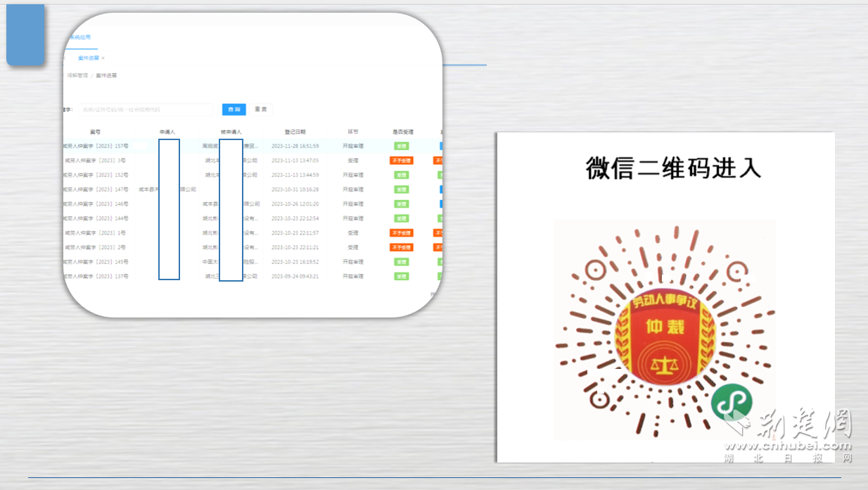Click the 受理 status badge on the first row
The height and width of the screenshot is (490, 868).
(402, 146)
